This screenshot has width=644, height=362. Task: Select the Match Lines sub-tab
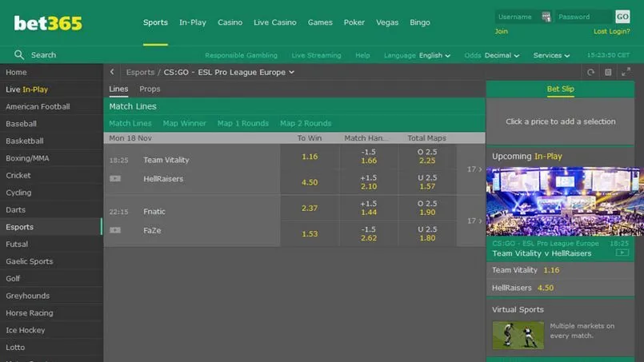(x=130, y=123)
